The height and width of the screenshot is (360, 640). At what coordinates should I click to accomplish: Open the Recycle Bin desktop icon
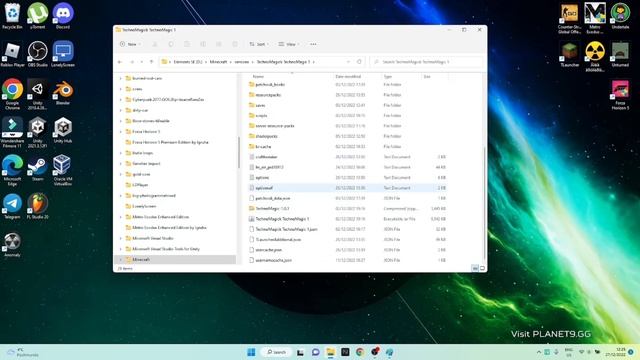pyautogui.click(x=12, y=16)
